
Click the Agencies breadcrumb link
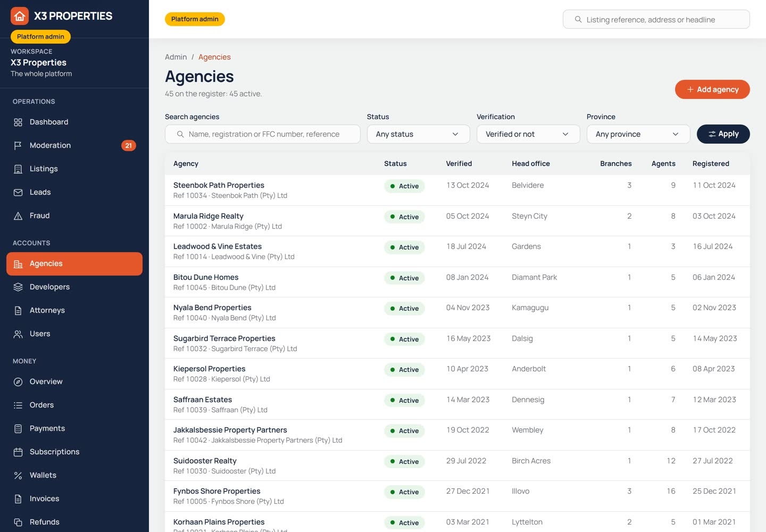click(214, 57)
